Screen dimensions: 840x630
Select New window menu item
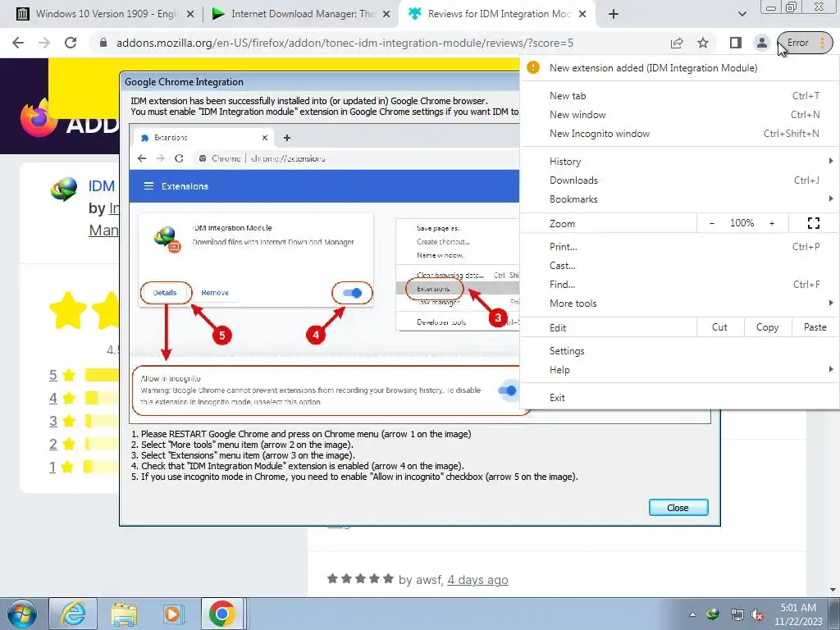coord(679,115)
